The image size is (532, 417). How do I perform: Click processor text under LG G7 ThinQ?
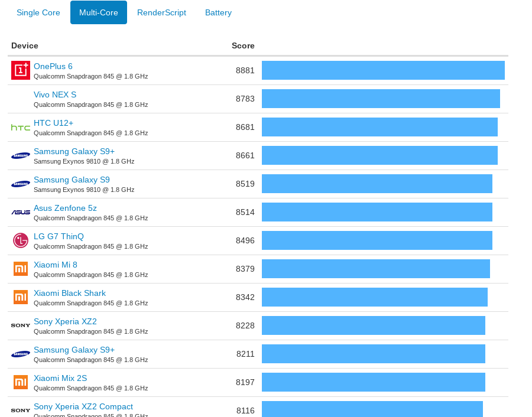pyautogui.click(x=90, y=246)
